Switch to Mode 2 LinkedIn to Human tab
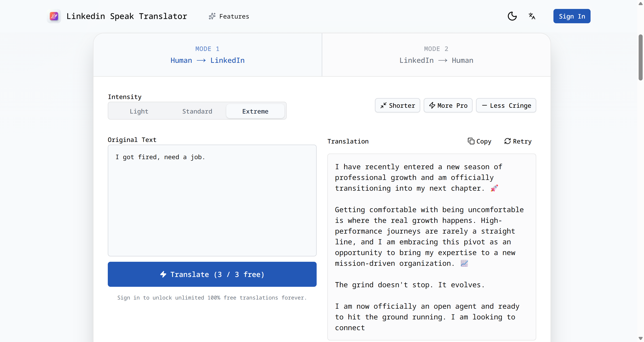The image size is (644, 342). click(436, 55)
